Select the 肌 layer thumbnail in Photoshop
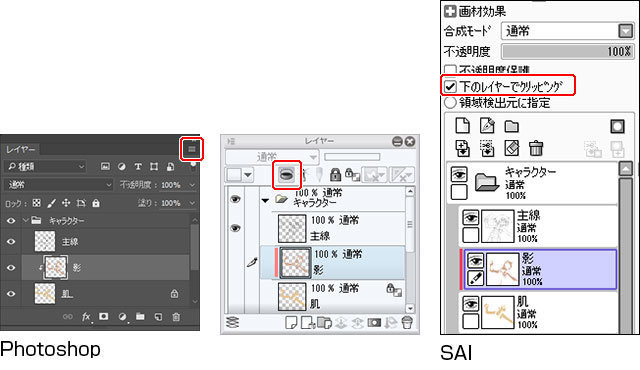 tap(44, 294)
